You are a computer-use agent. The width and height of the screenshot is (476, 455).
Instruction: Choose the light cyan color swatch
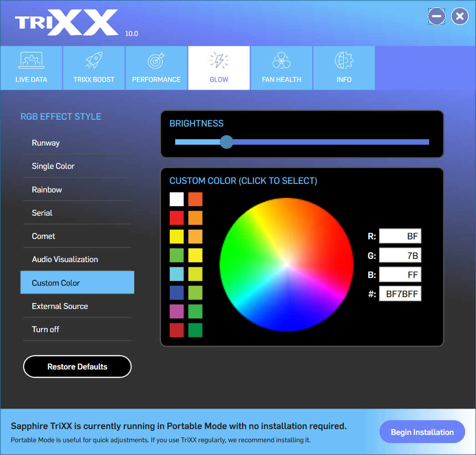tap(177, 274)
